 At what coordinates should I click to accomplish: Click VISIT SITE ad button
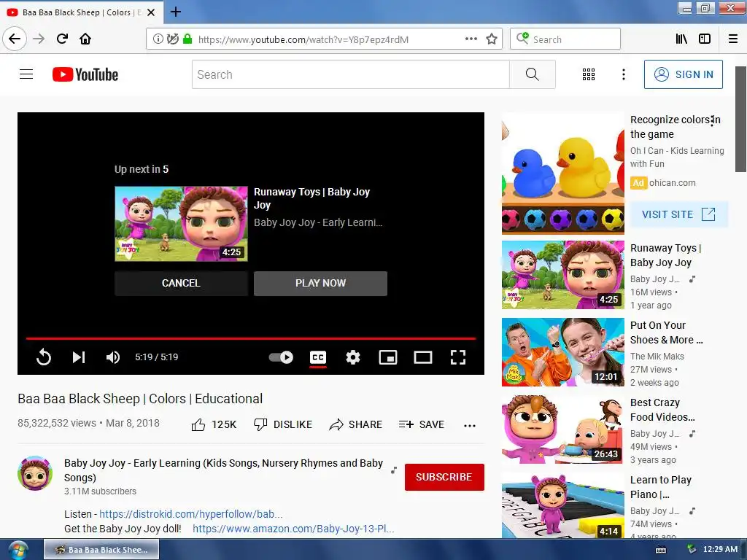[679, 214]
